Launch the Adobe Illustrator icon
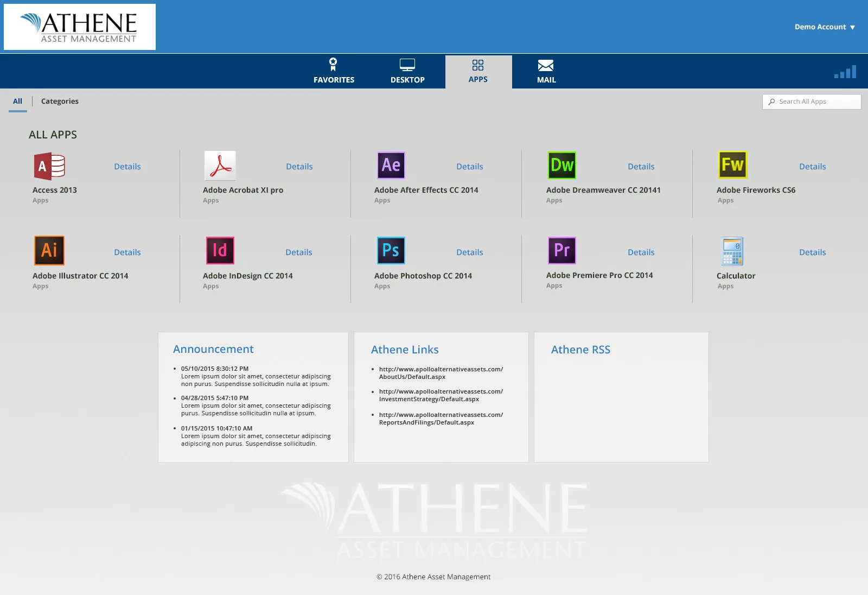This screenshot has height=595, width=868. tap(49, 250)
